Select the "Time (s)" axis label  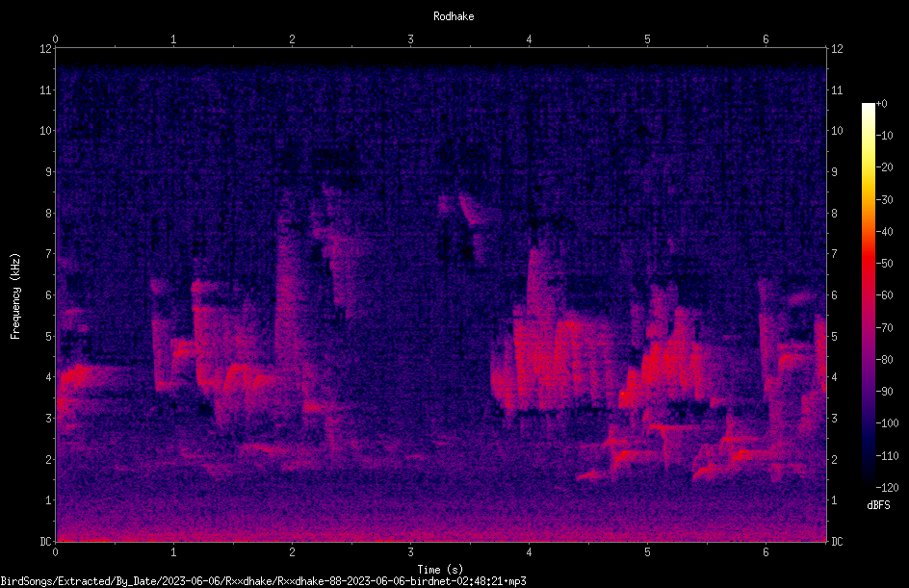pyautogui.click(x=440, y=570)
